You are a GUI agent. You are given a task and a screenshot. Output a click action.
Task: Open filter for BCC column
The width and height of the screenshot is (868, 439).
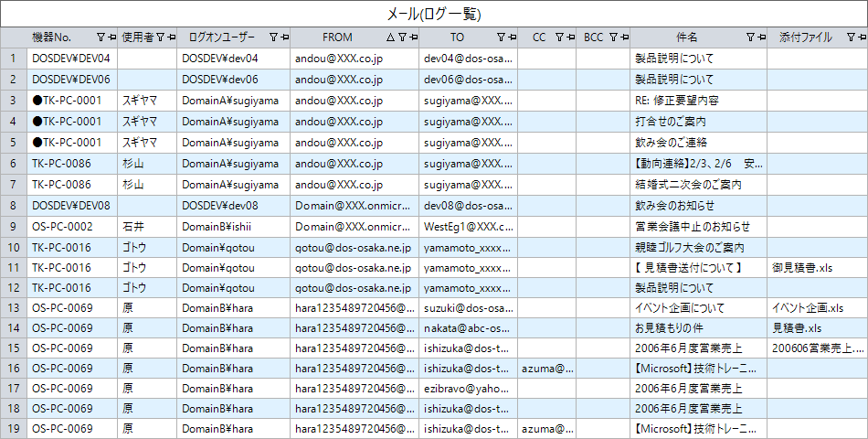coord(613,37)
